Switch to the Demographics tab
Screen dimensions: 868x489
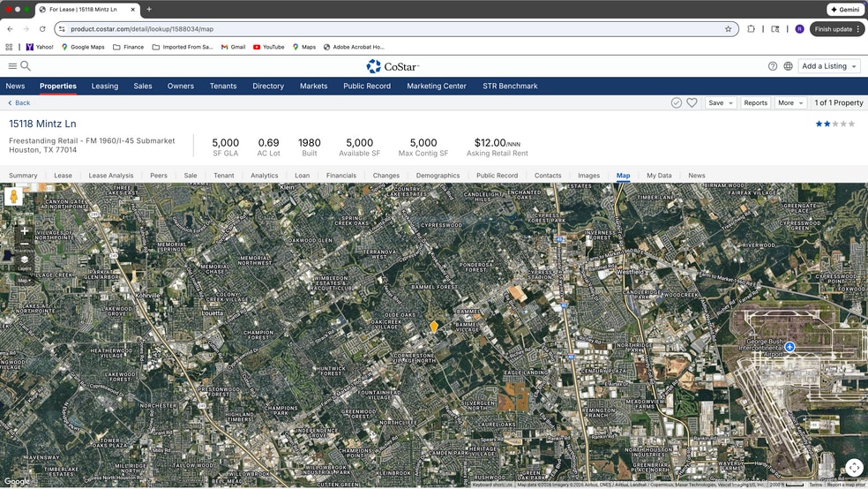[x=438, y=176]
